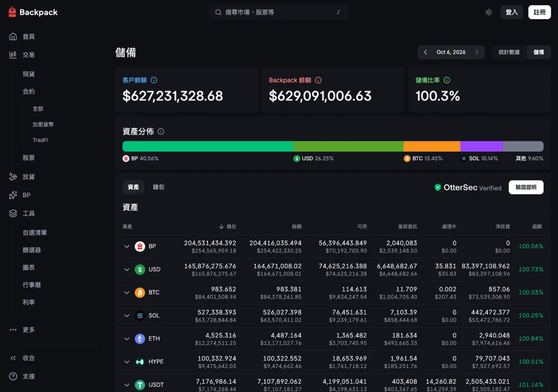Expand the SOL asset row

click(x=127, y=316)
